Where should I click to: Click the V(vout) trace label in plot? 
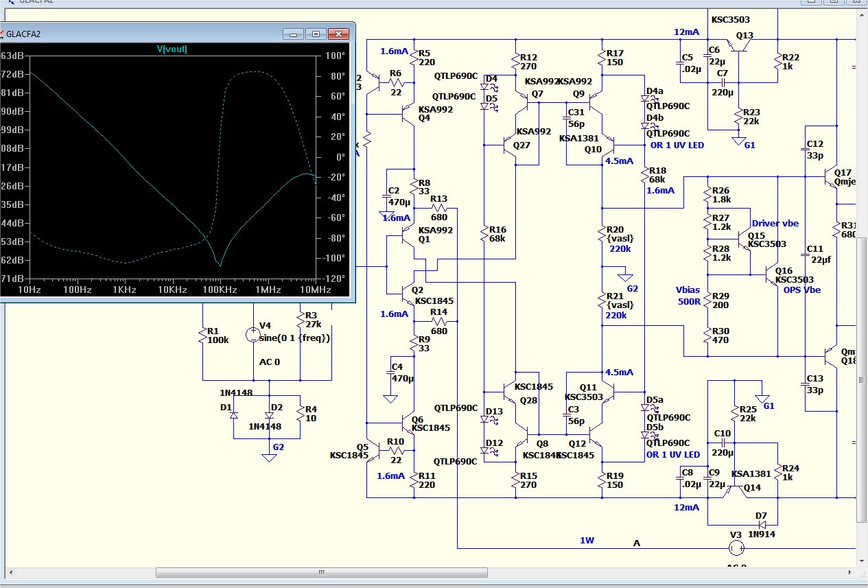[171, 49]
